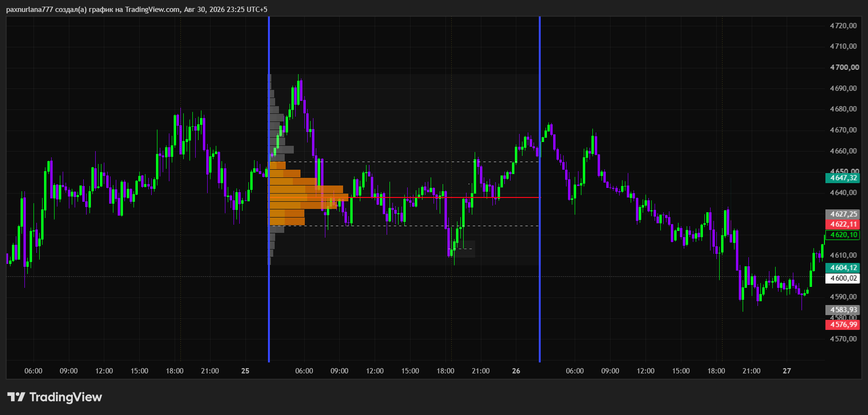Select the gray 4583,93 price label
The image size is (868, 415).
click(x=843, y=310)
